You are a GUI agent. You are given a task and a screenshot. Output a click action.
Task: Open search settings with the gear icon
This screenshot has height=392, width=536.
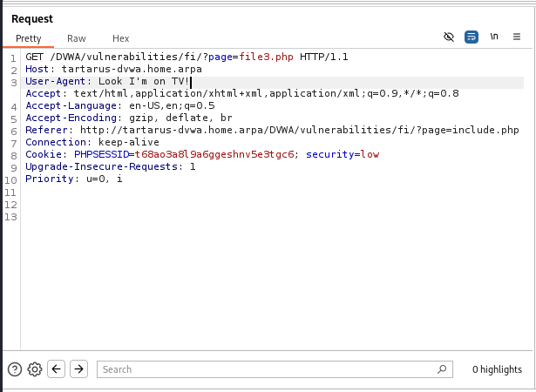tap(35, 368)
